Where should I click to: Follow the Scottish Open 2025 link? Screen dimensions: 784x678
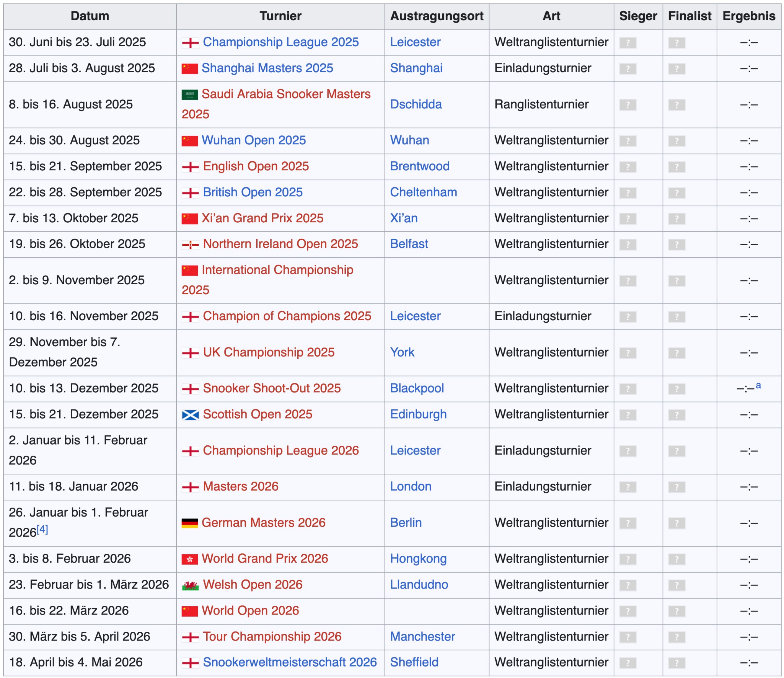[x=258, y=414]
